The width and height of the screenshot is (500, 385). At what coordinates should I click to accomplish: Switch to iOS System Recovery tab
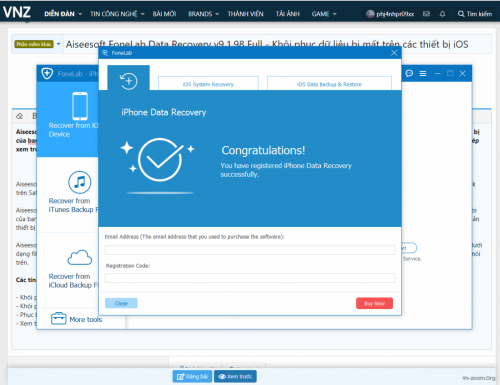208,84
